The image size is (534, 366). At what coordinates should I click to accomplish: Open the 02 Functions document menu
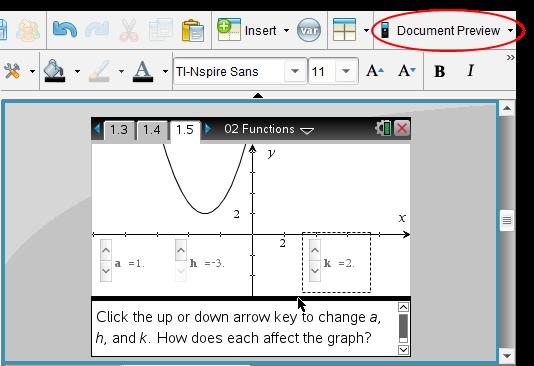(269, 129)
